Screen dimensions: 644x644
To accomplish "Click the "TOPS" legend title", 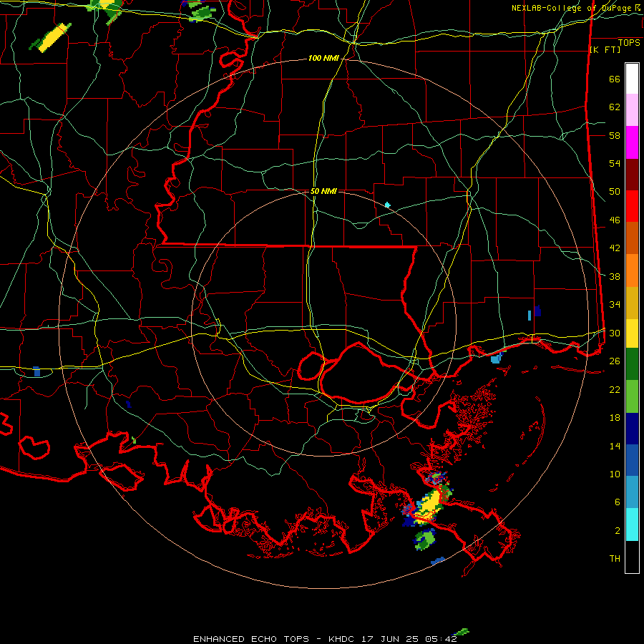I will point(629,43).
